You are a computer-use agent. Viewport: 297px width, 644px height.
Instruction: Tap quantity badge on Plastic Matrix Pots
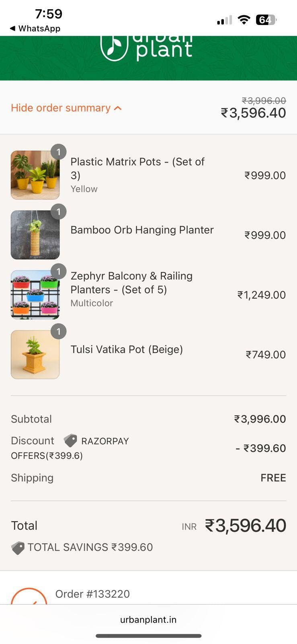59,152
